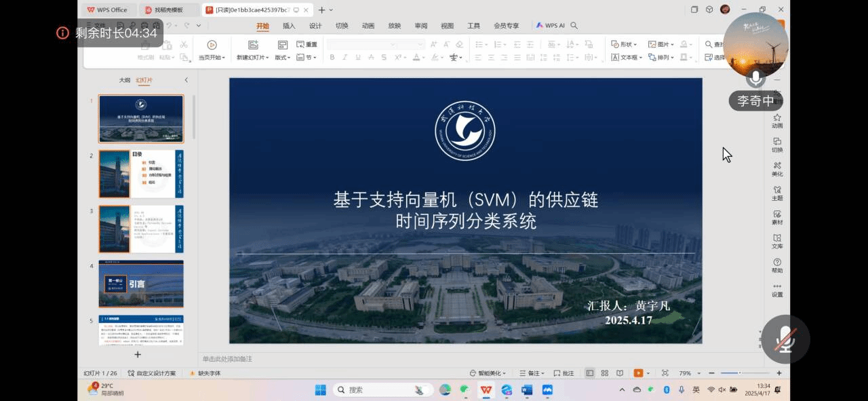Open the 素材 materials side panel

[x=777, y=217]
